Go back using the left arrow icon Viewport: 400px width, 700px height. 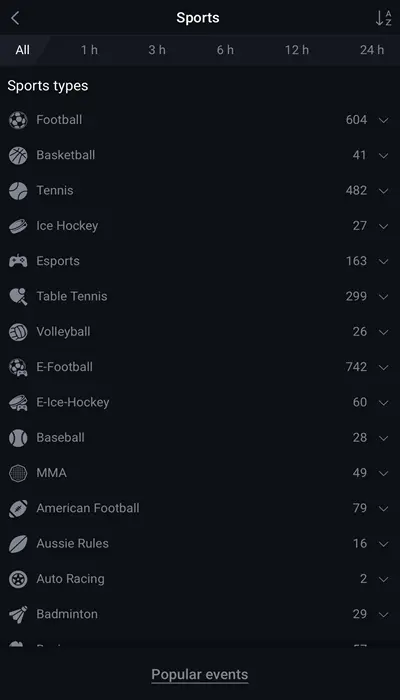coord(15,18)
